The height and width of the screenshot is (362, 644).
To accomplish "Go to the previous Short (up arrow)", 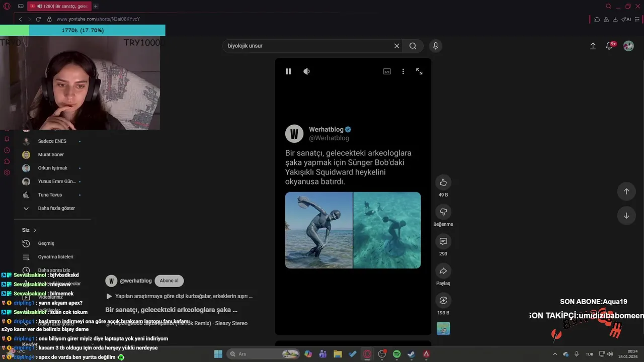I will [626, 191].
